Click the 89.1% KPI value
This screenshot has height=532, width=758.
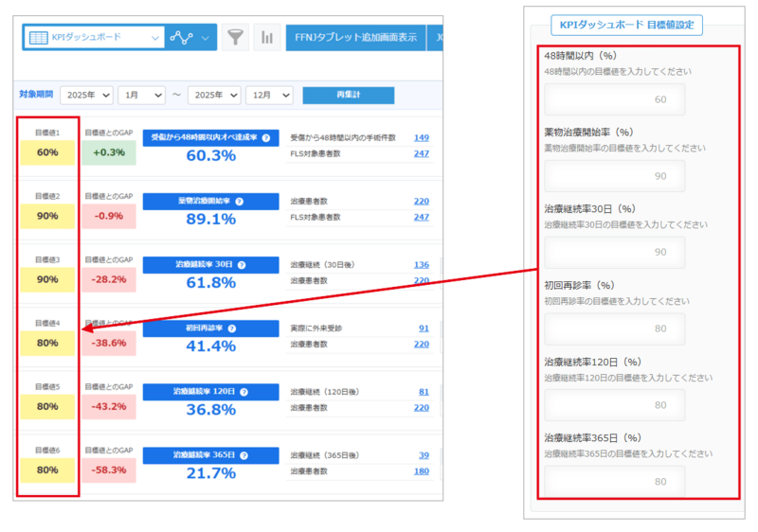[210, 220]
